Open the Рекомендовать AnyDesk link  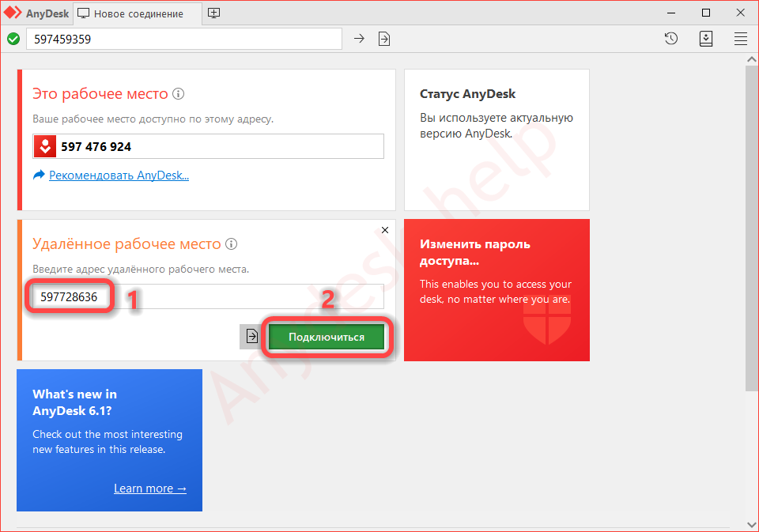(119, 175)
